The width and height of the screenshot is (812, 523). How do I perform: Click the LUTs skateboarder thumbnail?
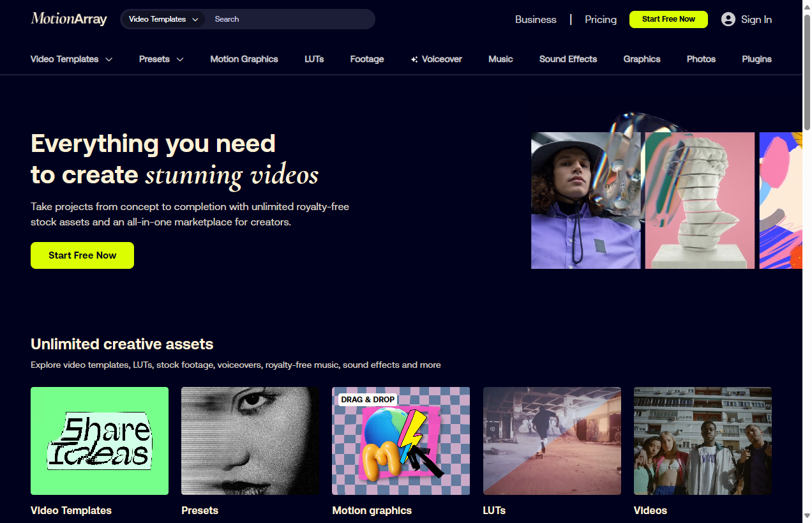click(x=552, y=441)
